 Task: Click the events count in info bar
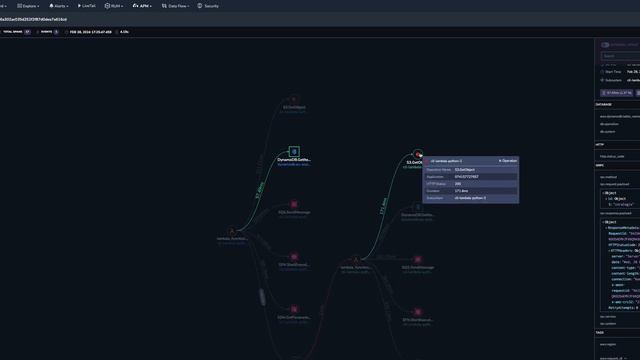click(56, 32)
